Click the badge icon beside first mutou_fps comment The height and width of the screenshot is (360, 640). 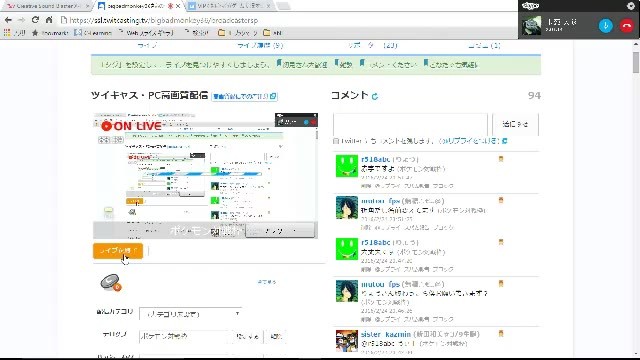click(501, 200)
